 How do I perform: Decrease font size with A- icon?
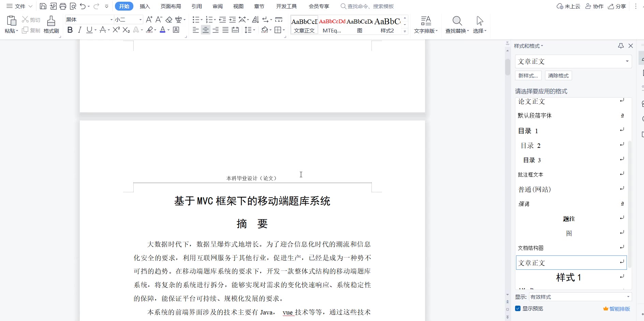159,19
